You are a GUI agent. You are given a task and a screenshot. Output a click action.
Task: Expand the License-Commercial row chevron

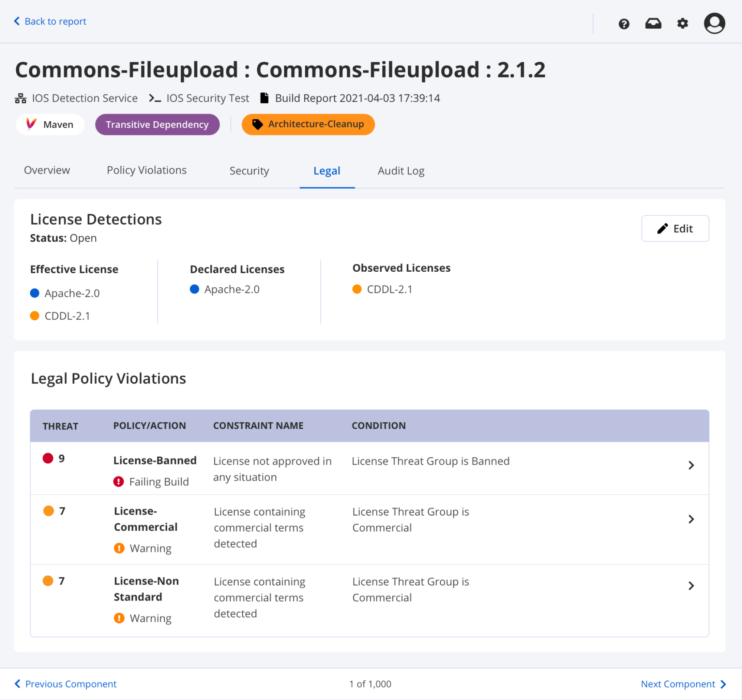pos(691,519)
